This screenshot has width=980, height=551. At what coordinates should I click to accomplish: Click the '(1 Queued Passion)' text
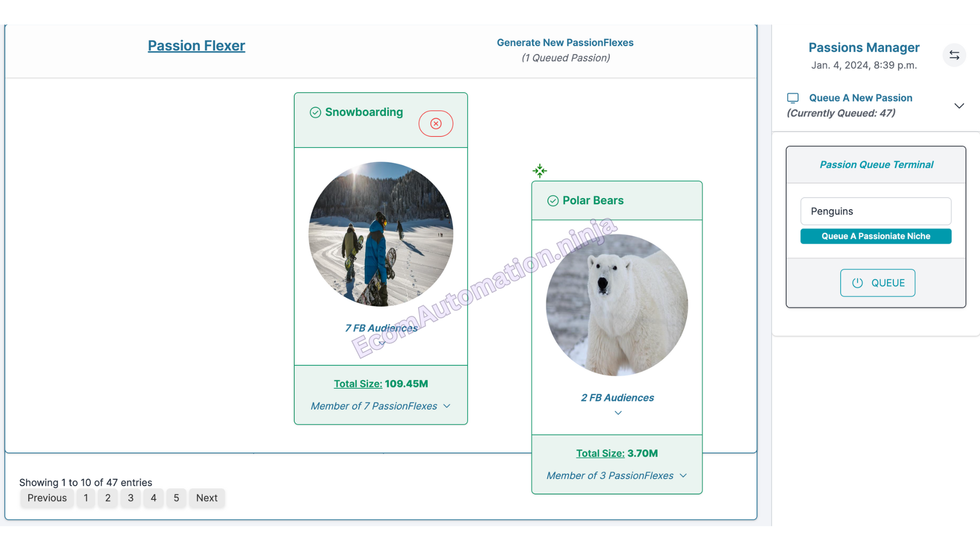(x=566, y=58)
